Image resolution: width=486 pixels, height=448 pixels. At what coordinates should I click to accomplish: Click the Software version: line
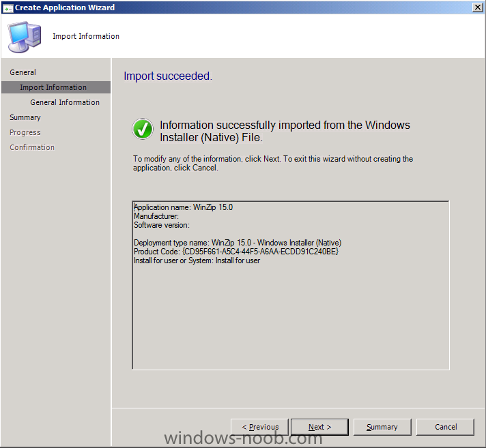coord(162,225)
